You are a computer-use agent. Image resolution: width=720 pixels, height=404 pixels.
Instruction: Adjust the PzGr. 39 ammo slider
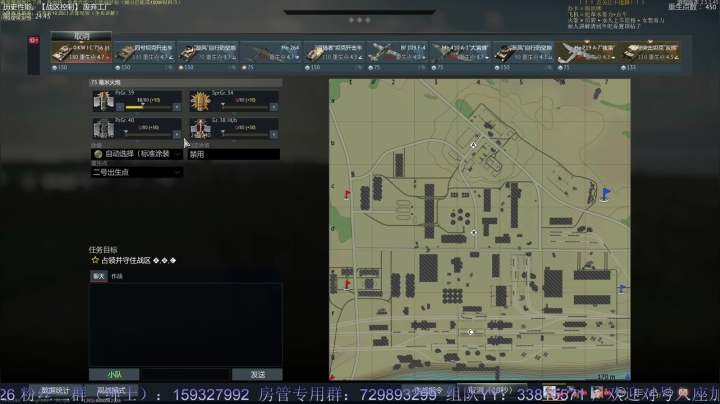(148, 107)
